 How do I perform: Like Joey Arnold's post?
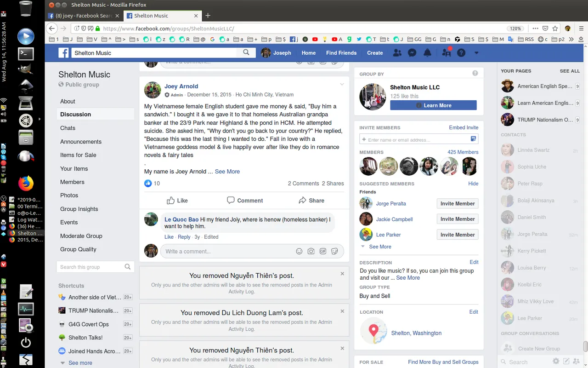tap(177, 201)
